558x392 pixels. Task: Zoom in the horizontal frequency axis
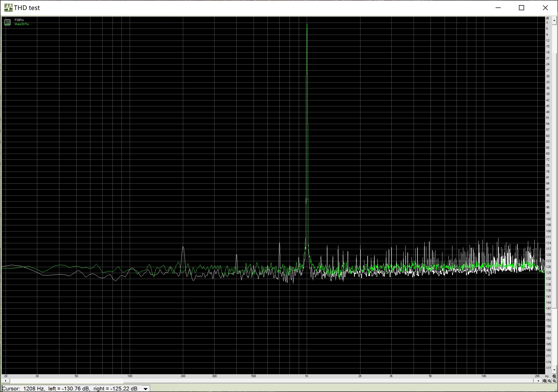pyautogui.click(x=545, y=381)
